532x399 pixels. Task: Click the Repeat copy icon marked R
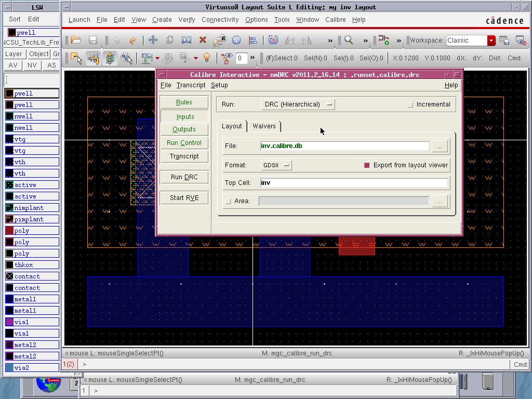[220, 40]
